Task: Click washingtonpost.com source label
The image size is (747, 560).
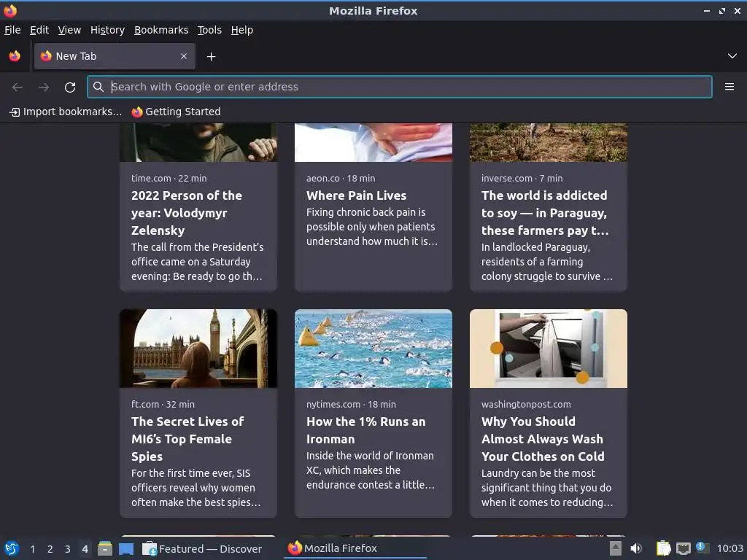Action: (526, 404)
